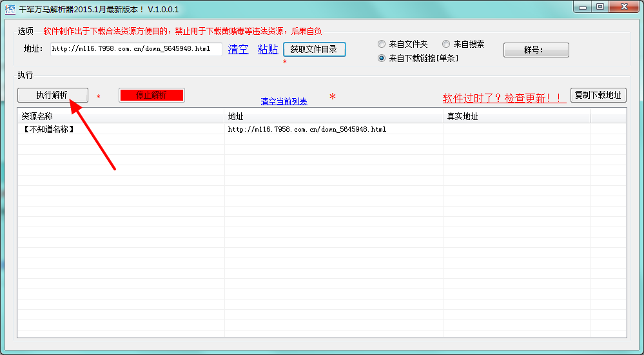Choose 来自下载链接[单条] radio option
644x355 pixels.
tap(382, 58)
